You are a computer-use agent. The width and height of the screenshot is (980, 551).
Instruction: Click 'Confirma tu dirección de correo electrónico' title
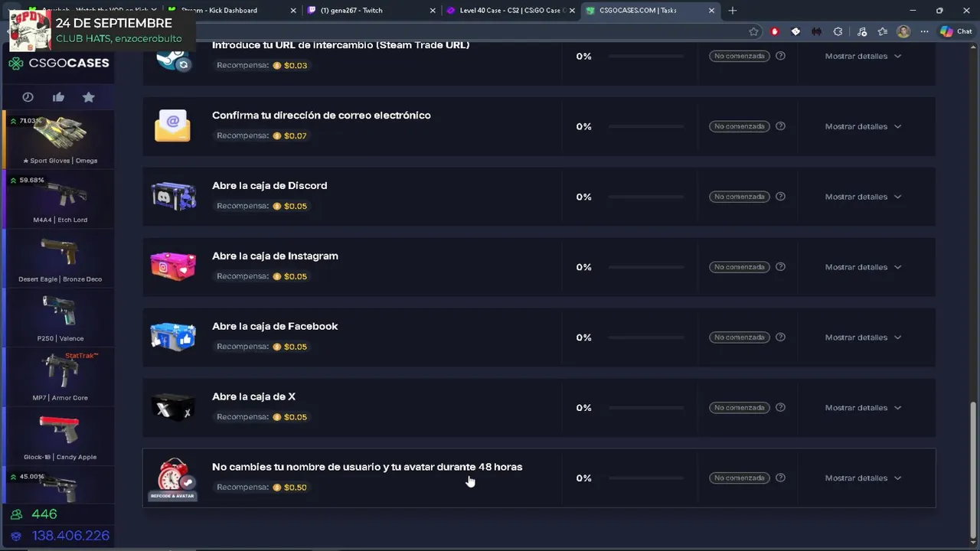pyautogui.click(x=322, y=115)
